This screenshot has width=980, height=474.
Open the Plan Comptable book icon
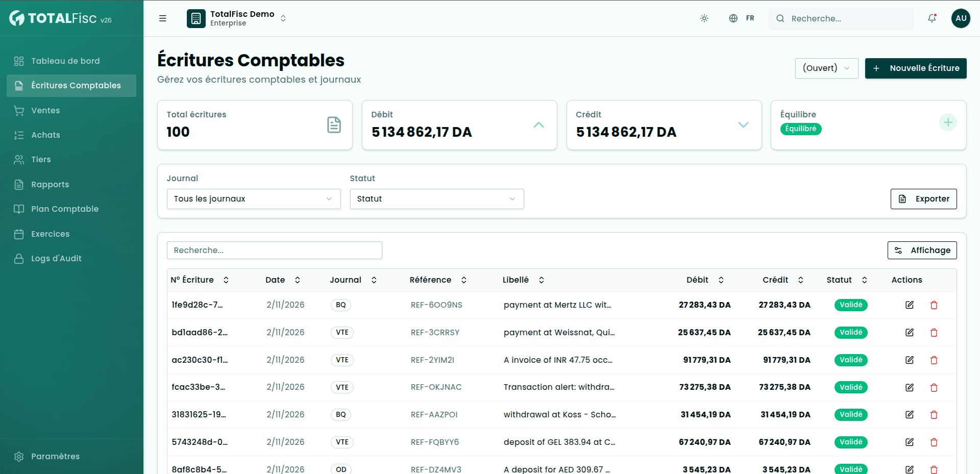19,209
